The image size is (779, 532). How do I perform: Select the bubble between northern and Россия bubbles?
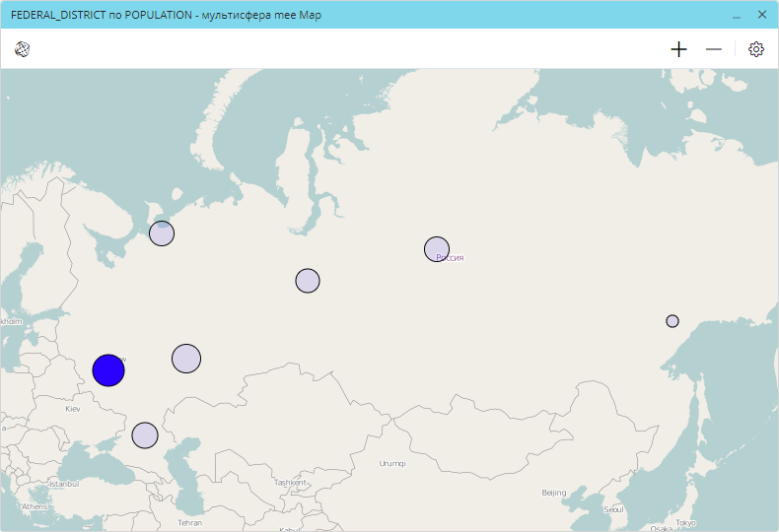tap(308, 281)
